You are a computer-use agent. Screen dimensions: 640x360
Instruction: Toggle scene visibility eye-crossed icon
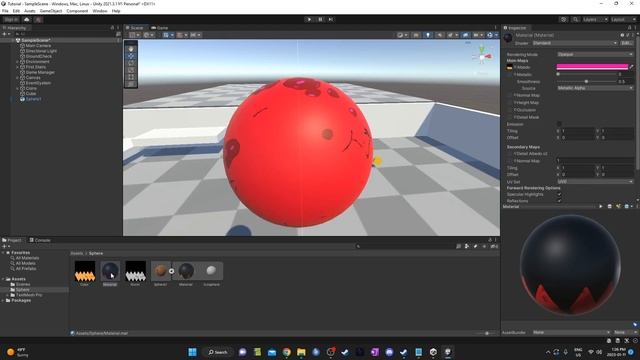[x=466, y=35]
